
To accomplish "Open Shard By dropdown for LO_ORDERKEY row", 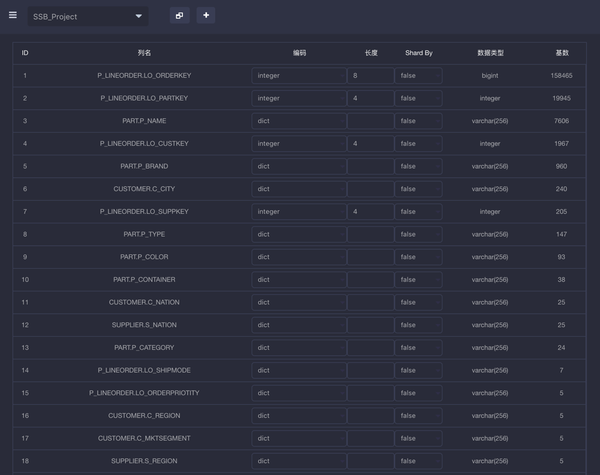I will click(x=419, y=76).
